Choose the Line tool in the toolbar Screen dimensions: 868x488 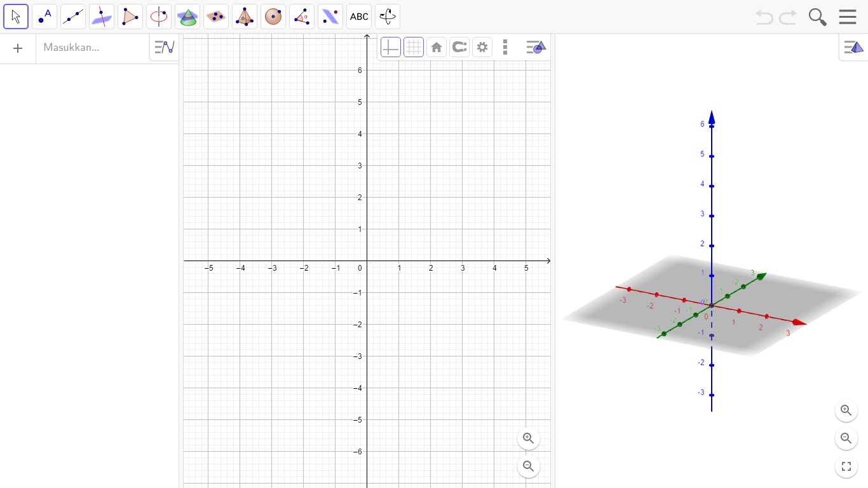tap(72, 16)
